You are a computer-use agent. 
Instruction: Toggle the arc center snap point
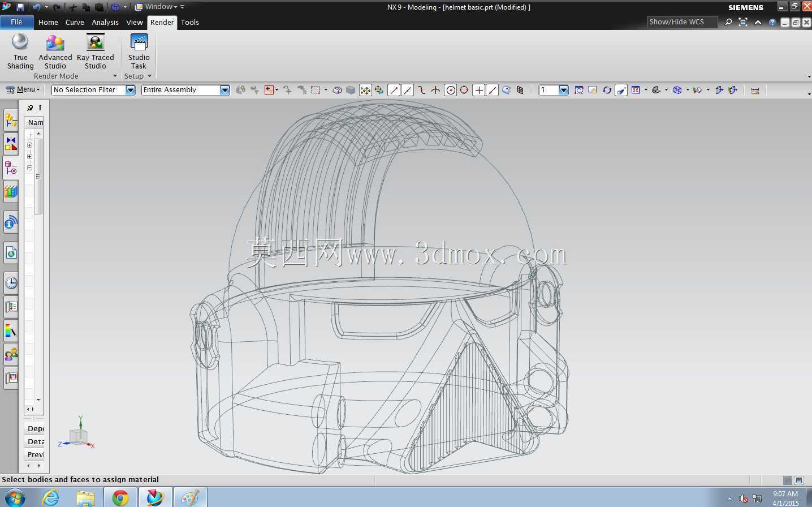click(x=451, y=90)
